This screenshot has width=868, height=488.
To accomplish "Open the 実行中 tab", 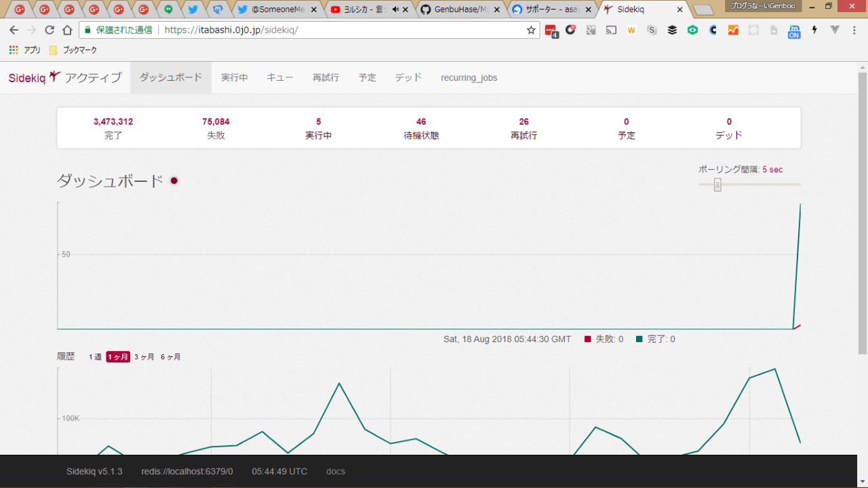I will pos(234,77).
